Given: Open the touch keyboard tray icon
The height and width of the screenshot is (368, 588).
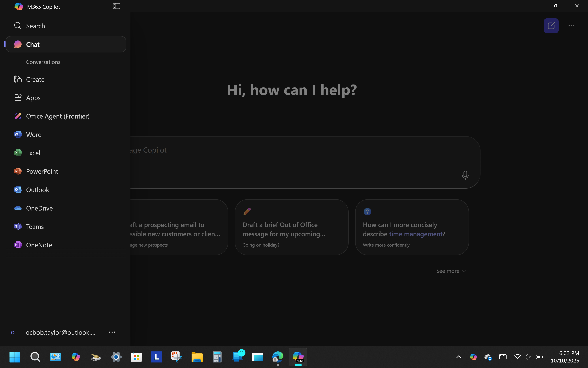Looking at the screenshot, I should tap(503, 357).
